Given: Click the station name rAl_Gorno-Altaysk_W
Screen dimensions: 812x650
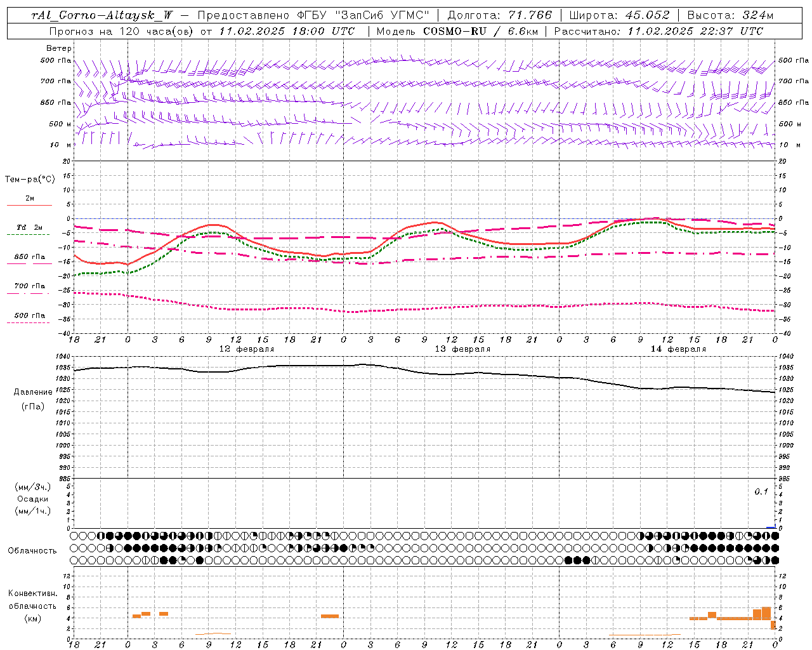Looking at the screenshot, I should (102, 15).
